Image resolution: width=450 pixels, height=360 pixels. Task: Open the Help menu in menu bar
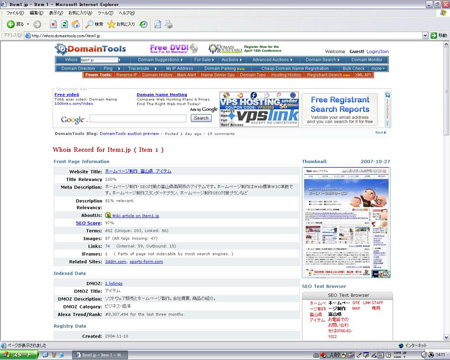[127, 13]
